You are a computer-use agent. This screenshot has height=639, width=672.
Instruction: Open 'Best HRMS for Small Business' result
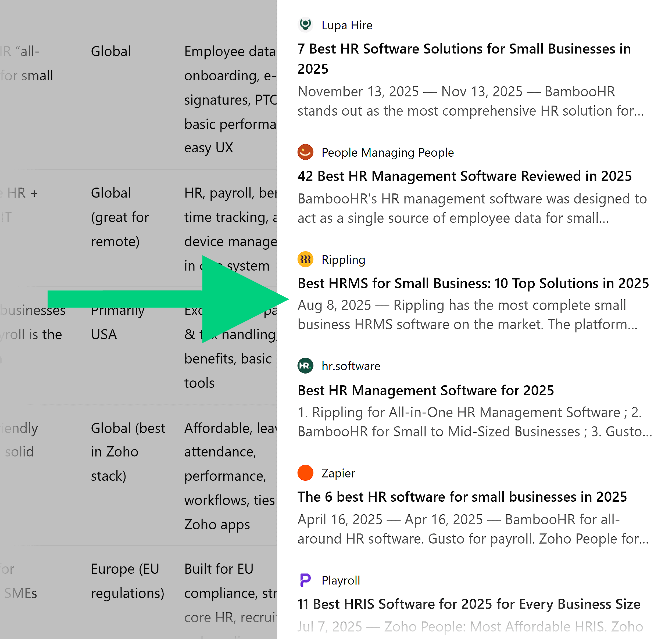click(x=473, y=283)
